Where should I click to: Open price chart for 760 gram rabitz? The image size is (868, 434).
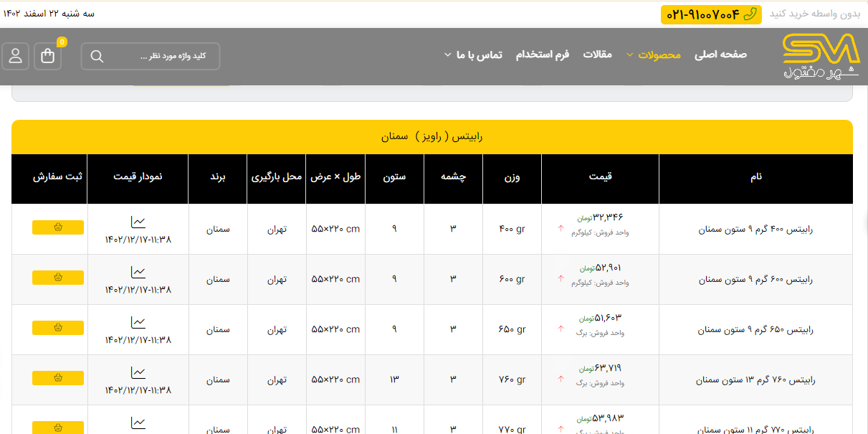pyautogui.click(x=138, y=373)
